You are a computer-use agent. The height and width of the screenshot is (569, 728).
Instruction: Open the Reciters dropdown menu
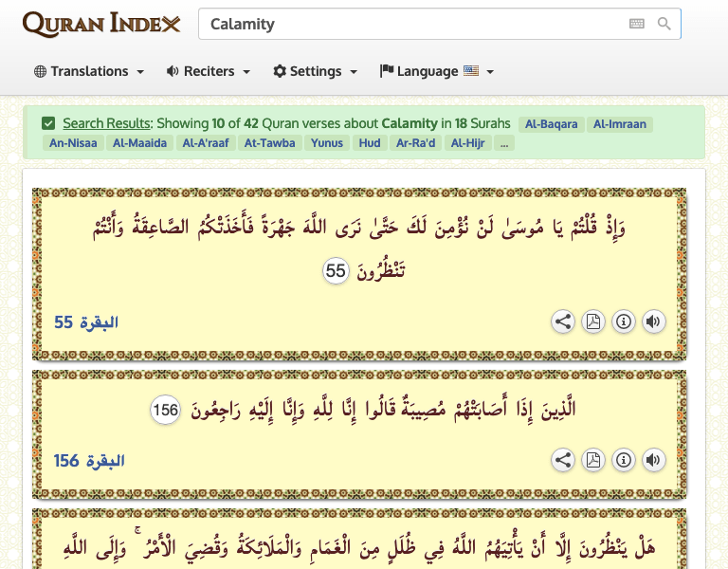pos(209,71)
